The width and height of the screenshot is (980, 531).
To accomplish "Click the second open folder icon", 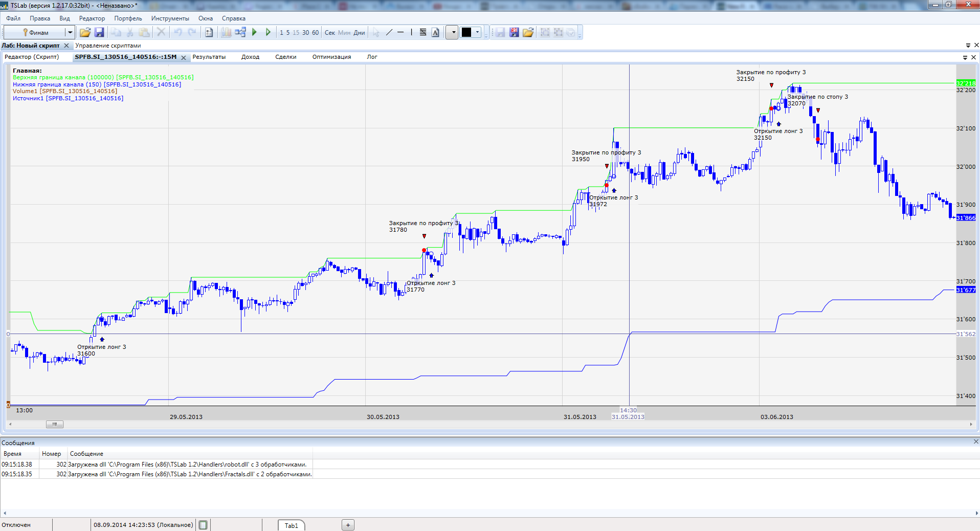I will 528,32.
